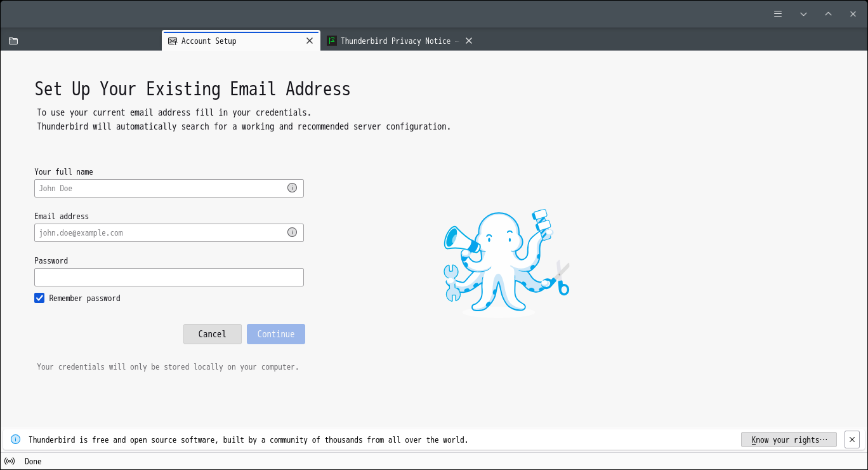This screenshot has width=868, height=470.
Task: Focus the Your full name input field
Action: 169,188
